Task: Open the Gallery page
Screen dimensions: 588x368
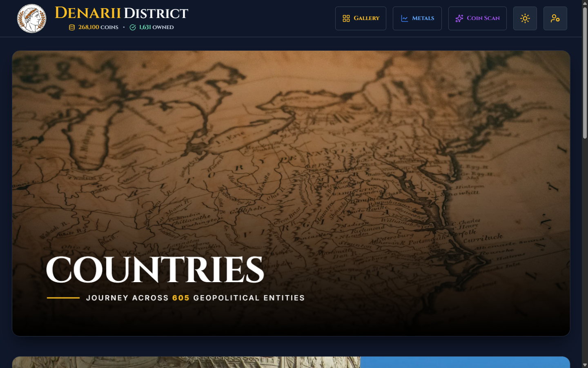Action: [361, 18]
